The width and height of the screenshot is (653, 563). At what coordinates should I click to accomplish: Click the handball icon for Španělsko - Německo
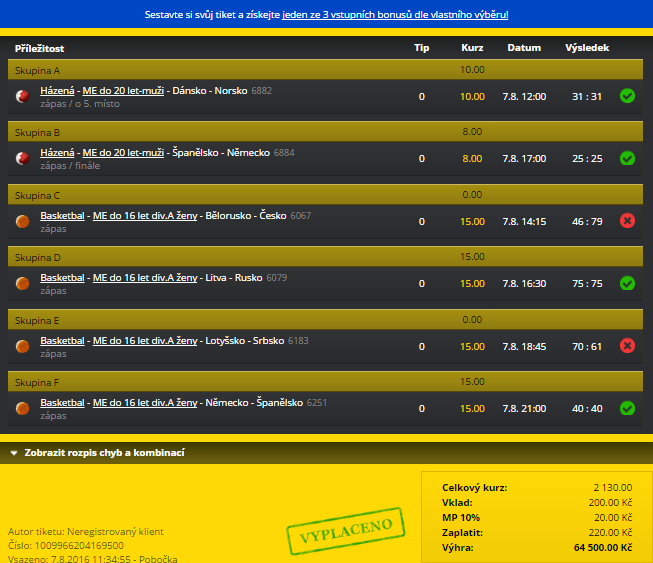point(22,159)
